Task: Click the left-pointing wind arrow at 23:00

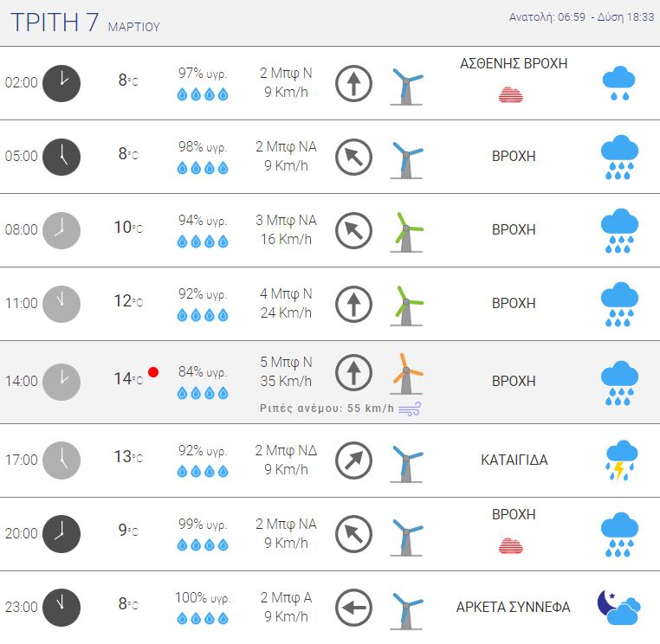Action: [353, 608]
